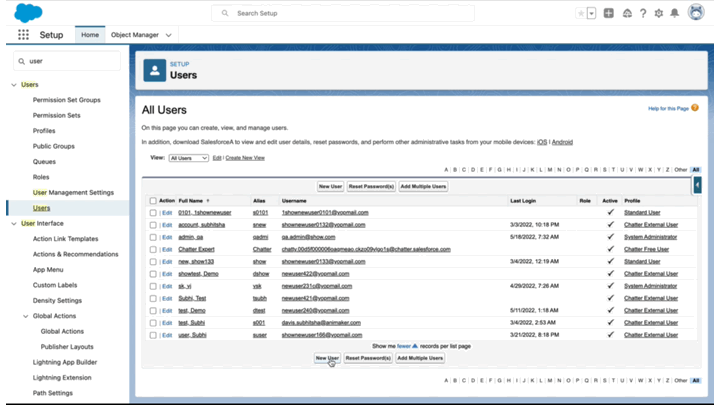The height and width of the screenshot is (405, 720).
Task: Check the box for new, show133 row
Action: (x=153, y=262)
